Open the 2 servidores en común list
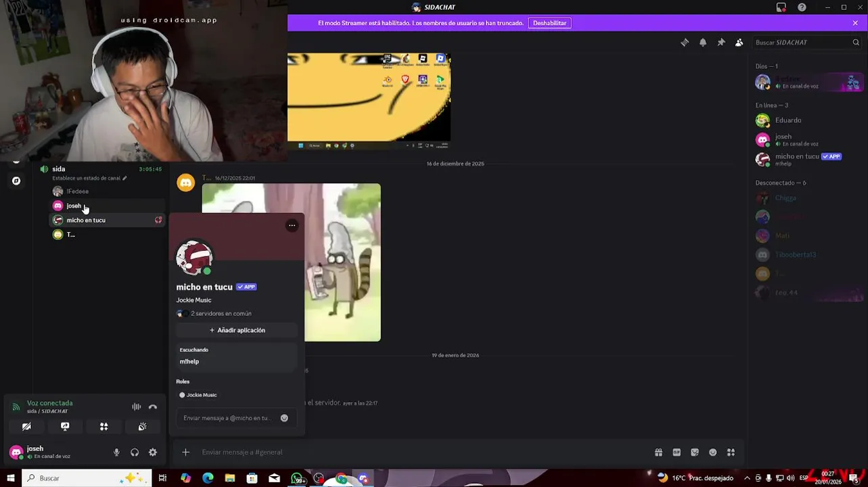The image size is (868, 487). point(214,314)
